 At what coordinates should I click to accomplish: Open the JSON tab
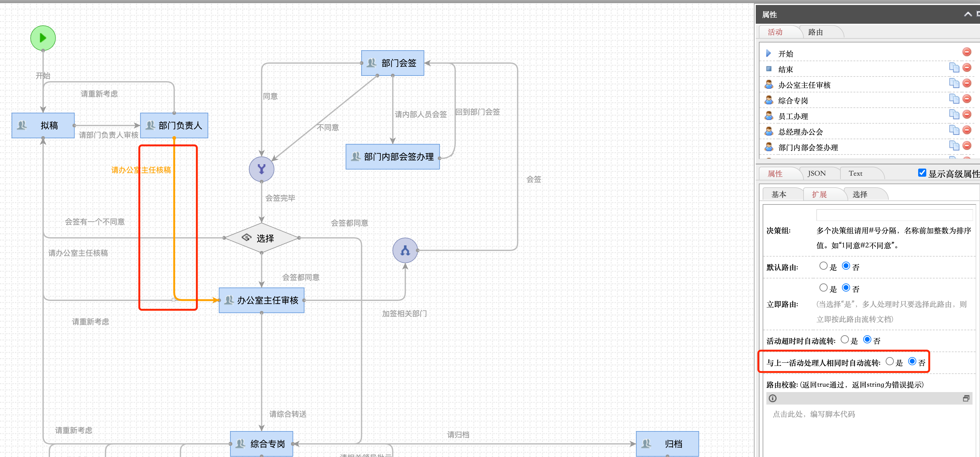click(x=816, y=173)
